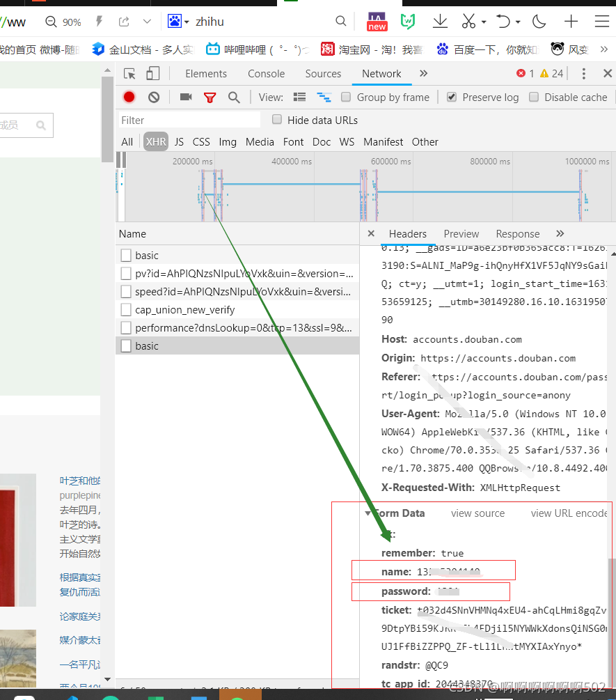Image resolution: width=616 pixels, height=700 pixels.
Task: Open the Baidu paw search engine selector
Action: tap(178, 21)
